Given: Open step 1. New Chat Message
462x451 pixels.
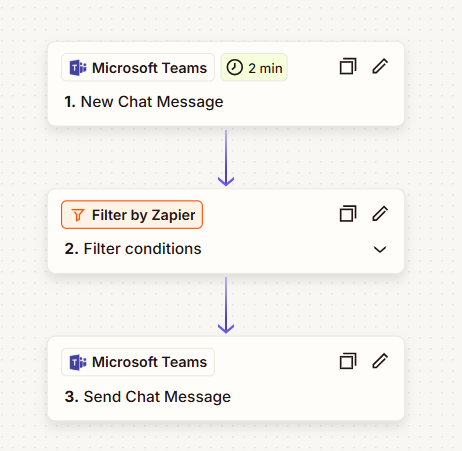Looking at the screenshot, I should tap(144, 102).
